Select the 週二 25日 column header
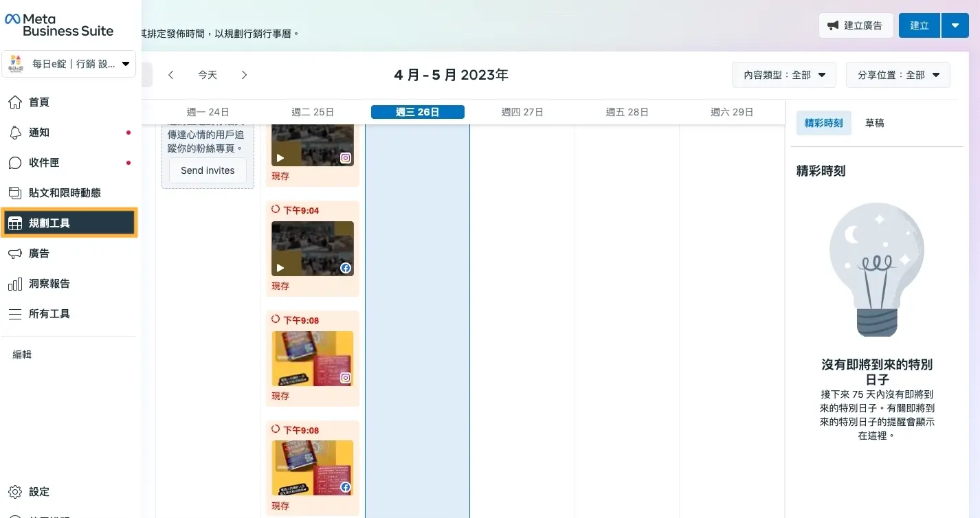 [x=313, y=112]
